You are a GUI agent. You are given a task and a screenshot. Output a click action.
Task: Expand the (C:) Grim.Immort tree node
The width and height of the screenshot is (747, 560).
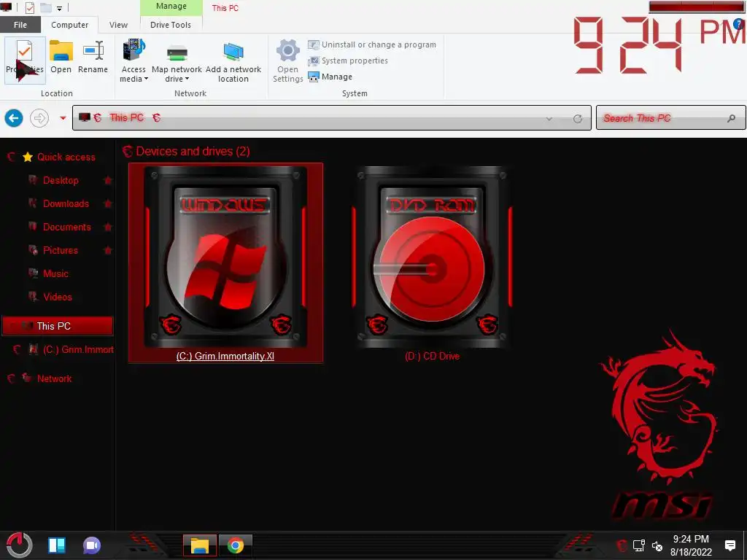tap(18, 349)
